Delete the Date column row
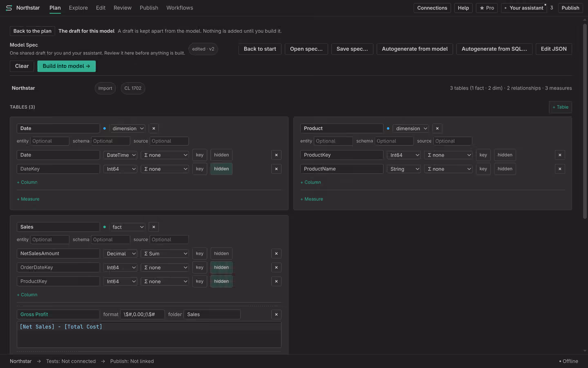Image resolution: width=588 pixels, height=368 pixels. click(x=276, y=155)
